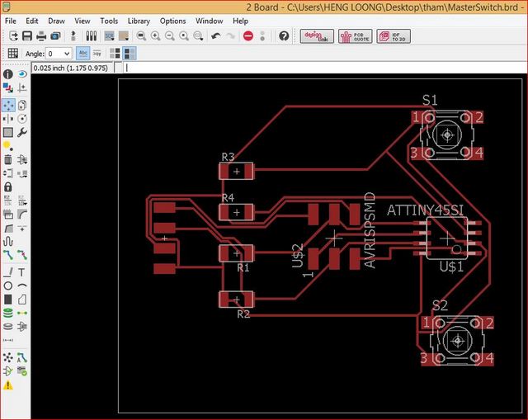Select the Info tool
The image size is (528, 420).
tap(8, 74)
